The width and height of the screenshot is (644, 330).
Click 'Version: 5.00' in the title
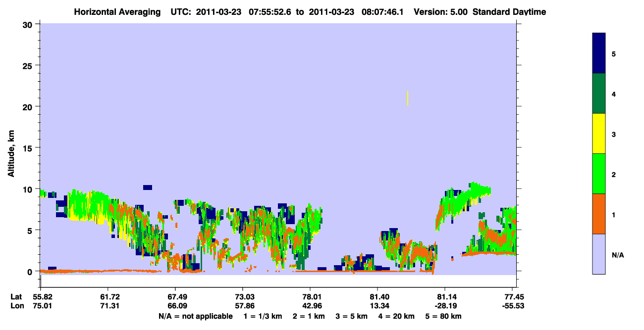click(x=440, y=12)
